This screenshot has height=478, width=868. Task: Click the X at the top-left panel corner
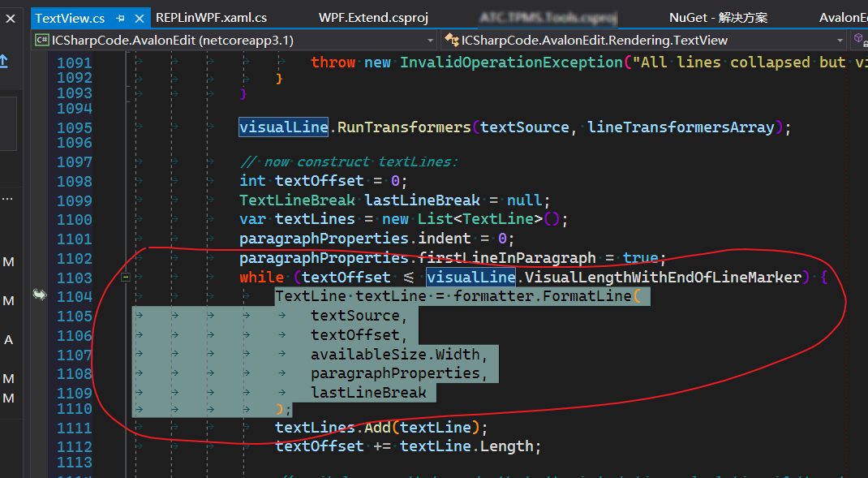9,18
